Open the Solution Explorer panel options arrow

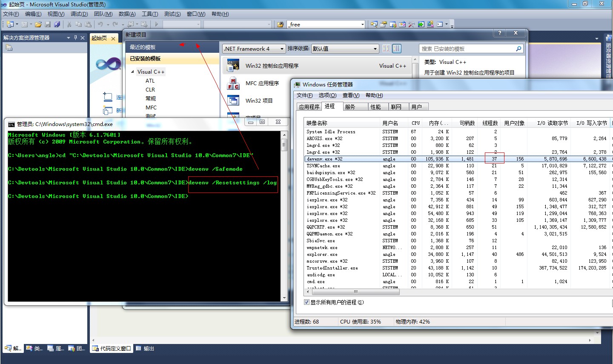tap(69, 37)
